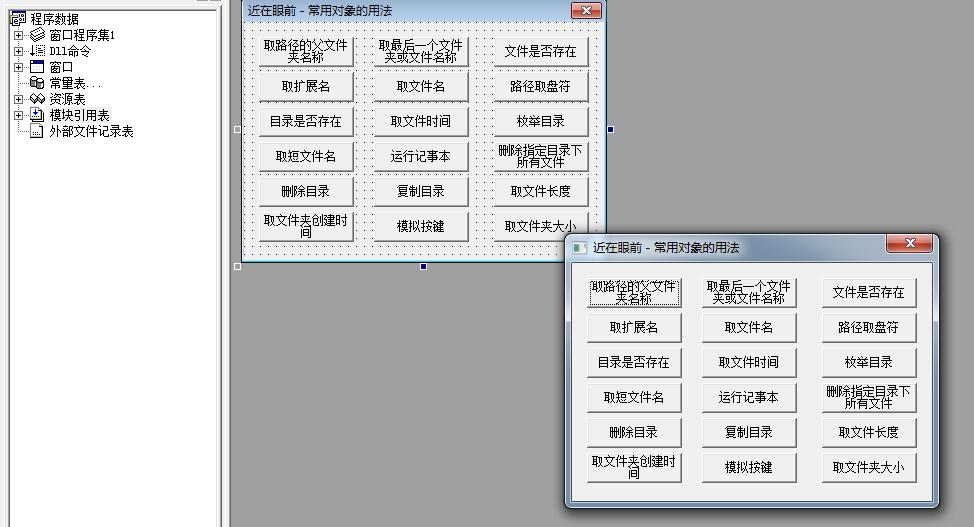Select 删除指定目录下所有文件 on the designer form
Screen dimensions: 974x527
[540, 157]
